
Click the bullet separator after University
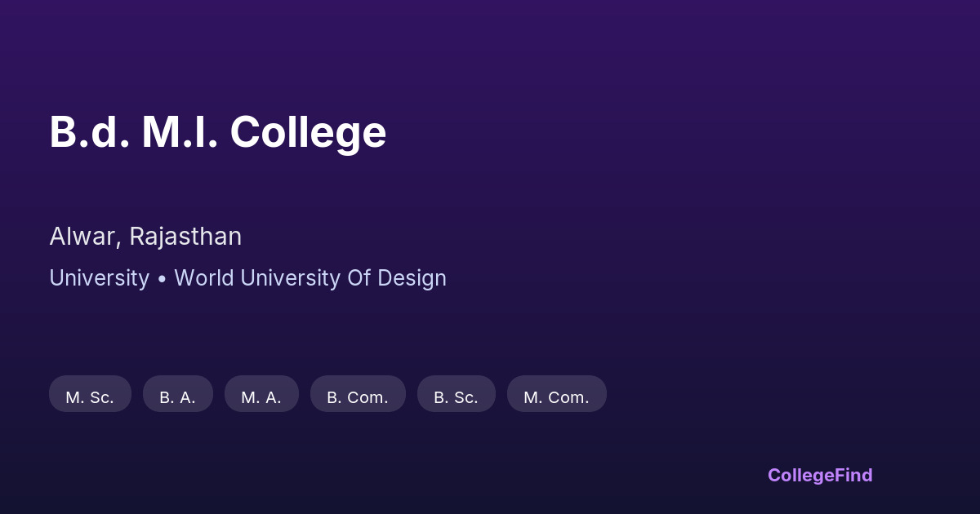point(162,279)
